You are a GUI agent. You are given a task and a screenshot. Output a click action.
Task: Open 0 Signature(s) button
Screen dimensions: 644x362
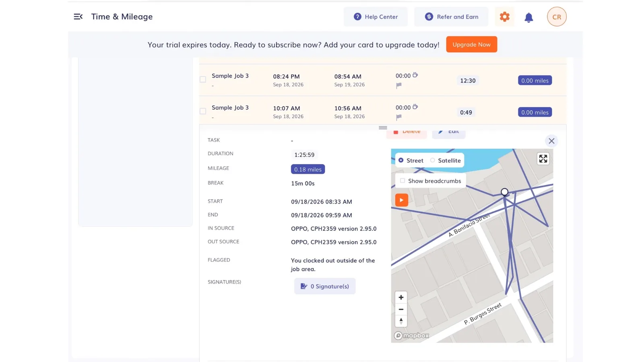[325, 286]
